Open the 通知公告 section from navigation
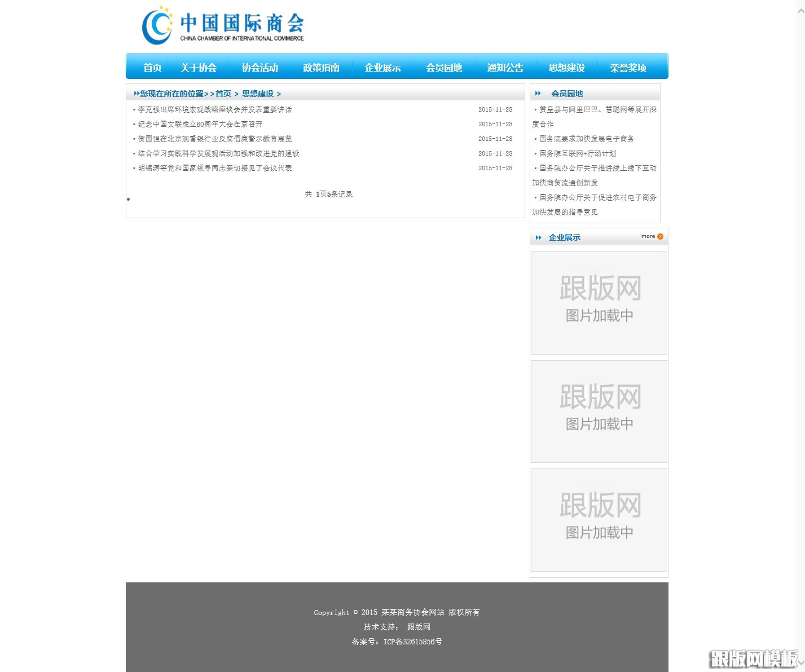The height and width of the screenshot is (672, 805). point(505,67)
